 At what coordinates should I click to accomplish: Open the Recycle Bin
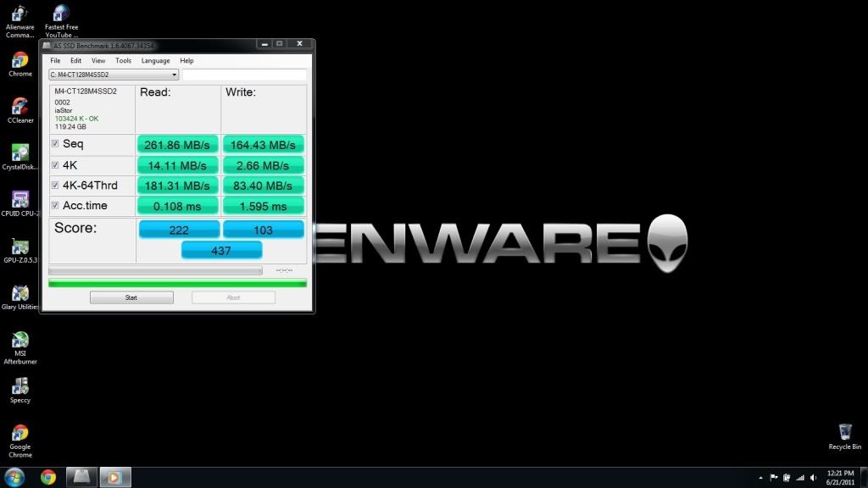tap(845, 437)
